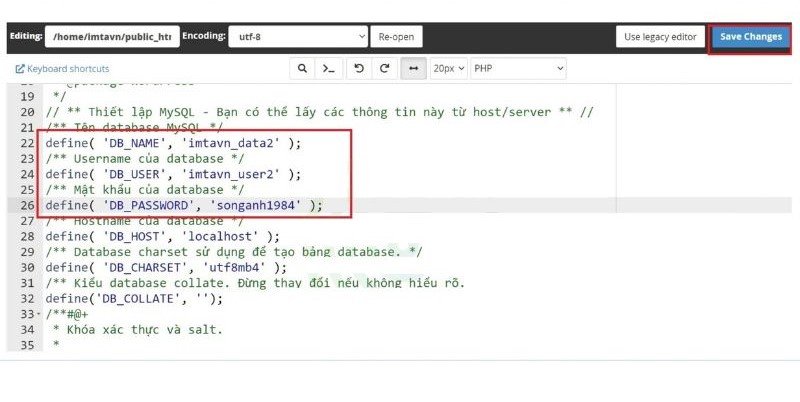Viewport: 800px width, 402px height.
Task: Expand the utf-8 encoding dropdown
Action: click(298, 37)
